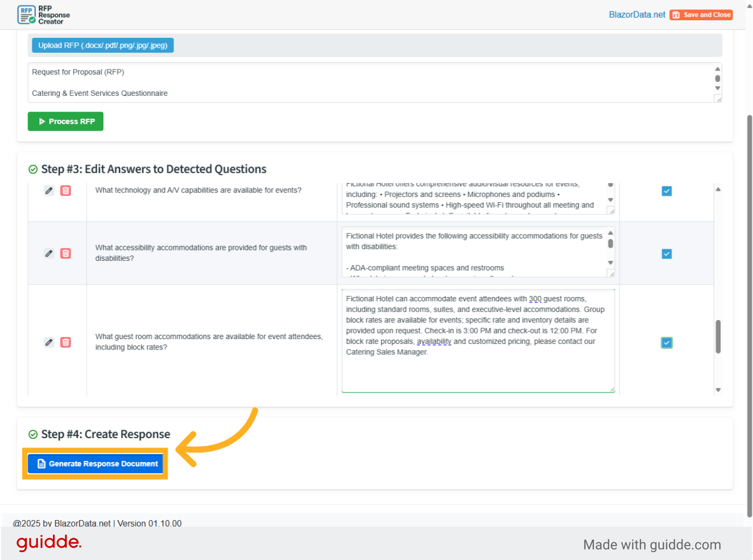Click the check-circle icon beside Step #3
The image size is (753, 560).
[x=33, y=170]
